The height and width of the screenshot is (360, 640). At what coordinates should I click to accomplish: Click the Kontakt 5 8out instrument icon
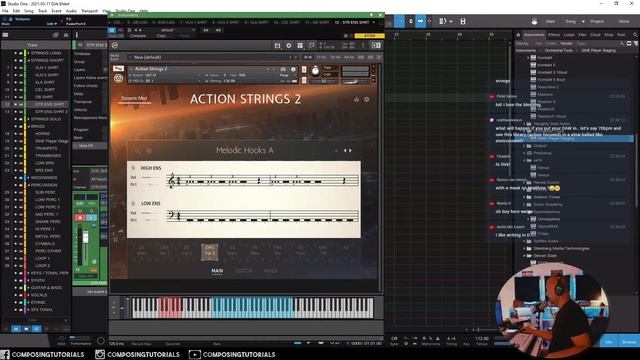(x=533, y=79)
